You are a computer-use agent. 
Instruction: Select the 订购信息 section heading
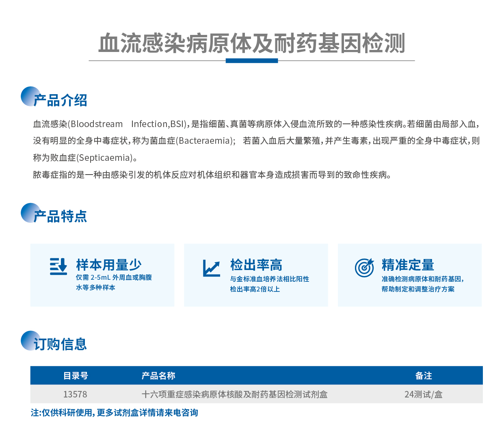coord(61,344)
